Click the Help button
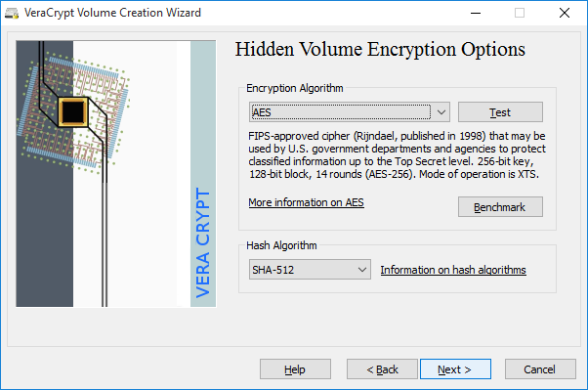 click(x=295, y=369)
